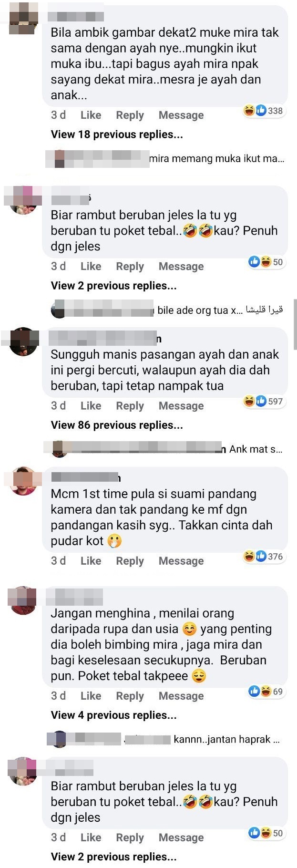
Task: Like the 'Bila ambik gambar' comment
Action: 91,115
